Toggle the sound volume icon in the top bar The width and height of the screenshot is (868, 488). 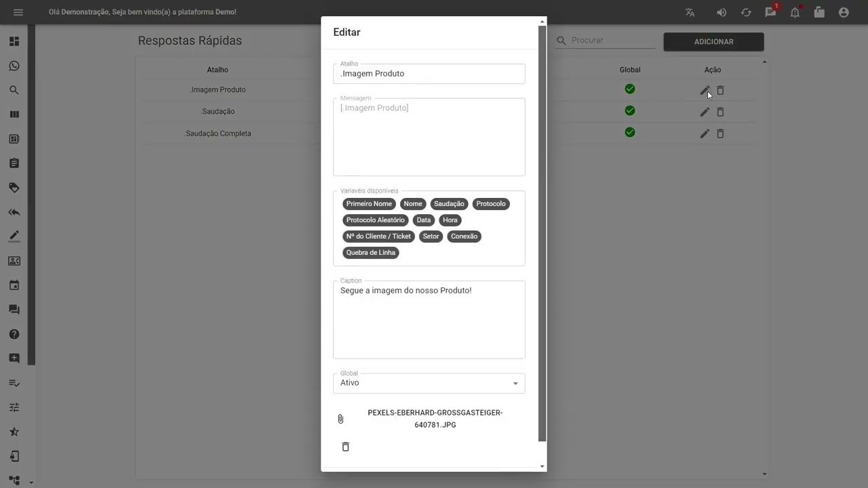click(x=722, y=12)
